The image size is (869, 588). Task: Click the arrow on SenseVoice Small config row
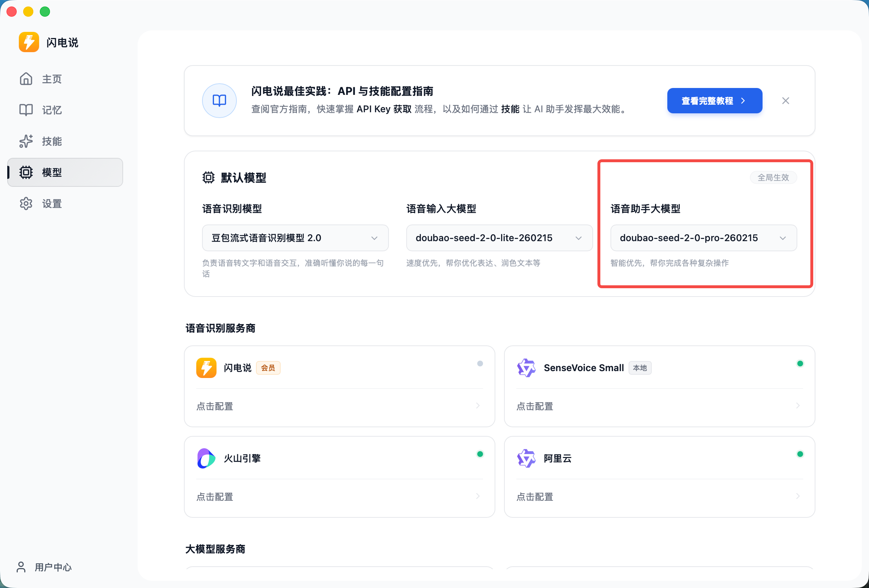pos(798,406)
